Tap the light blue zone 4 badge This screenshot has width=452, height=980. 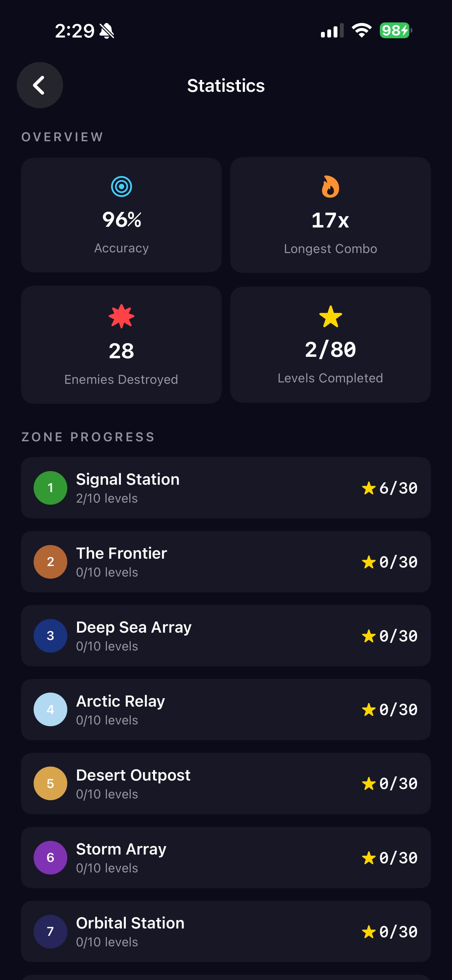pyautogui.click(x=50, y=709)
